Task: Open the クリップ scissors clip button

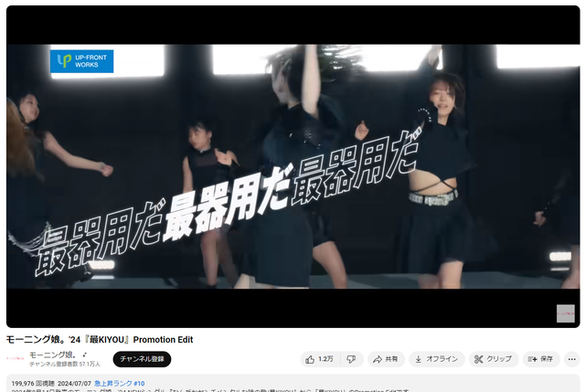Action: (x=494, y=359)
